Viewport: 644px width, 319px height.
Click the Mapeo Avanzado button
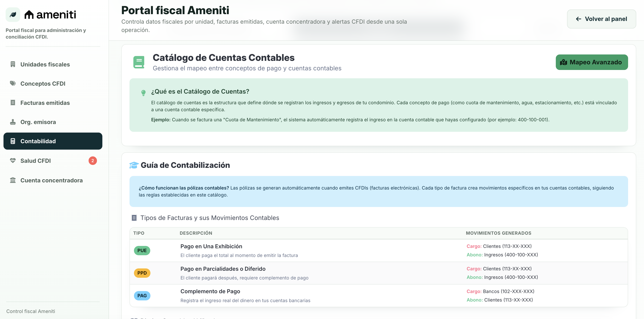coord(591,62)
